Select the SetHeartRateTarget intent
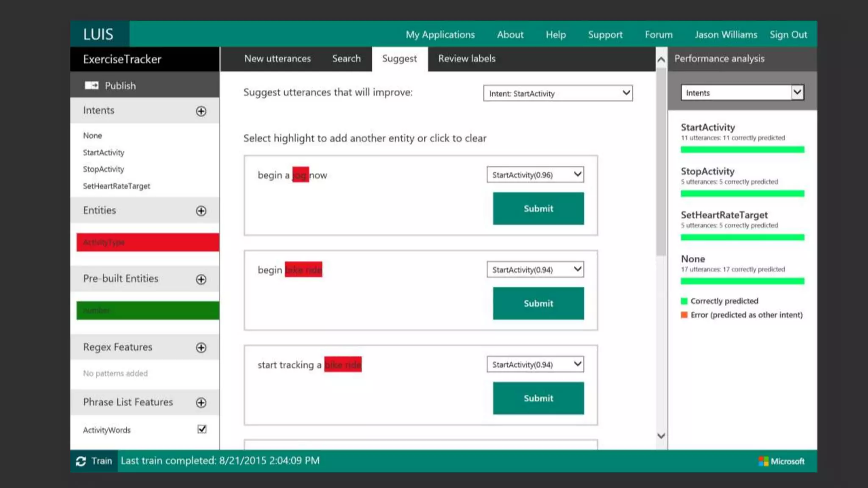Image resolution: width=868 pixels, height=488 pixels. click(x=117, y=186)
